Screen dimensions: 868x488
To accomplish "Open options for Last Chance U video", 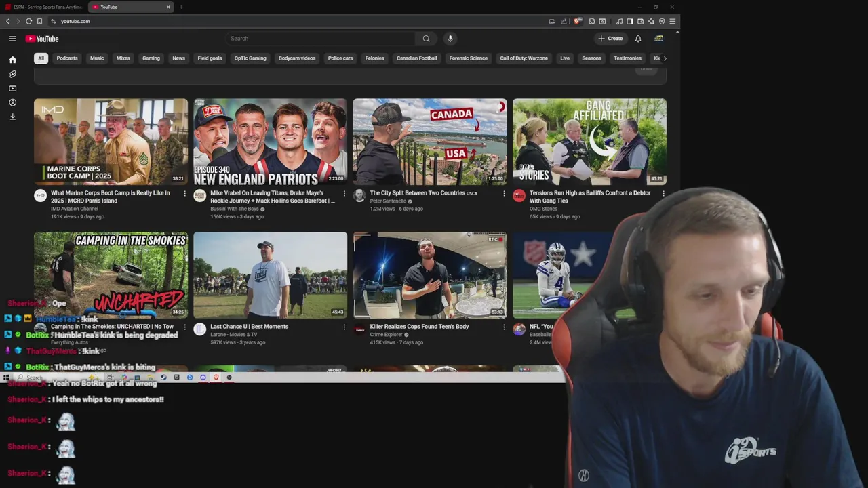I will click(344, 327).
